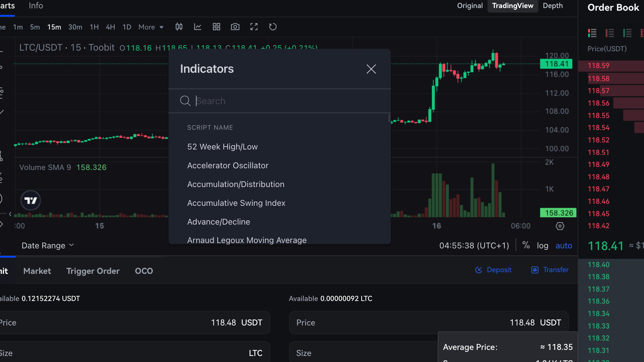Click the Volume SMA 9 indicator label

pyautogui.click(x=45, y=167)
